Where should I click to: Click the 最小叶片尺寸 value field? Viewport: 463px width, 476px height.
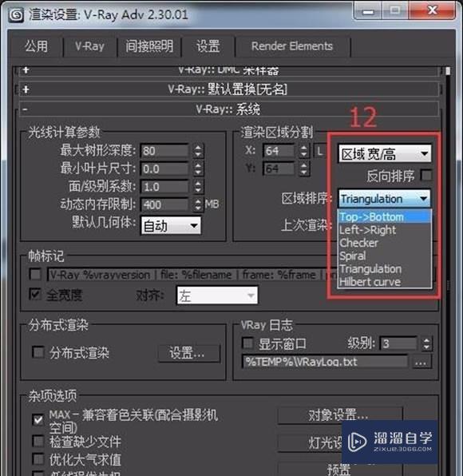[164, 169]
